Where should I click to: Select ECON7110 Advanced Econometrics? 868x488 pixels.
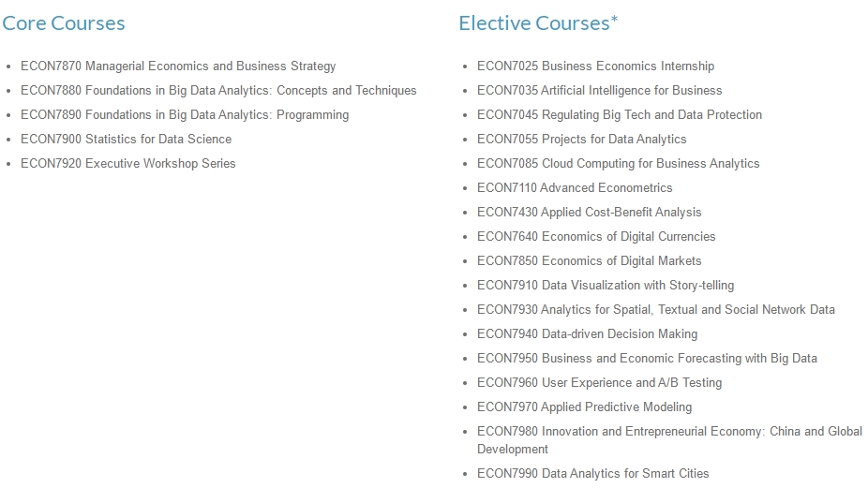(x=575, y=188)
